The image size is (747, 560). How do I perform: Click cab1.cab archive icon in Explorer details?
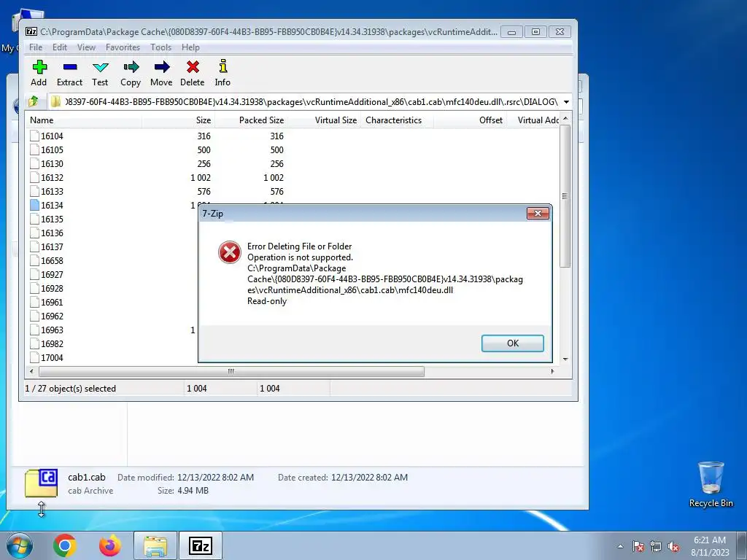(42, 483)
